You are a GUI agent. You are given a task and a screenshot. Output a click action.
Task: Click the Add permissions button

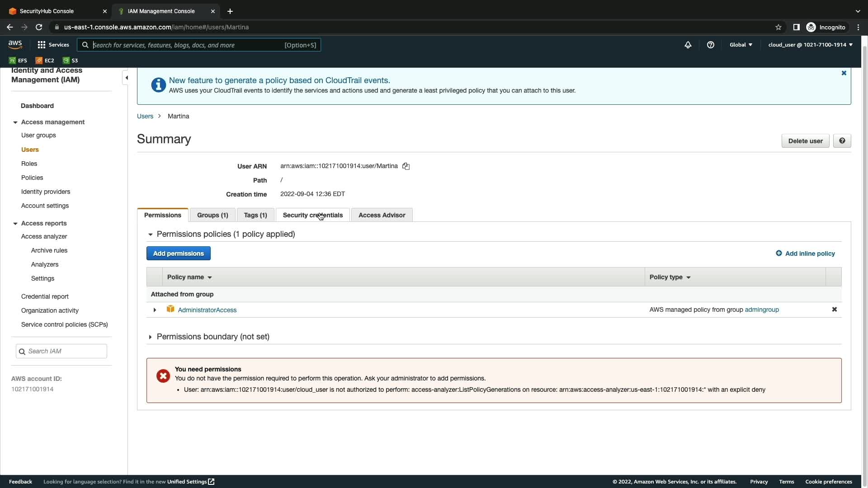click(x=178, y=253)
